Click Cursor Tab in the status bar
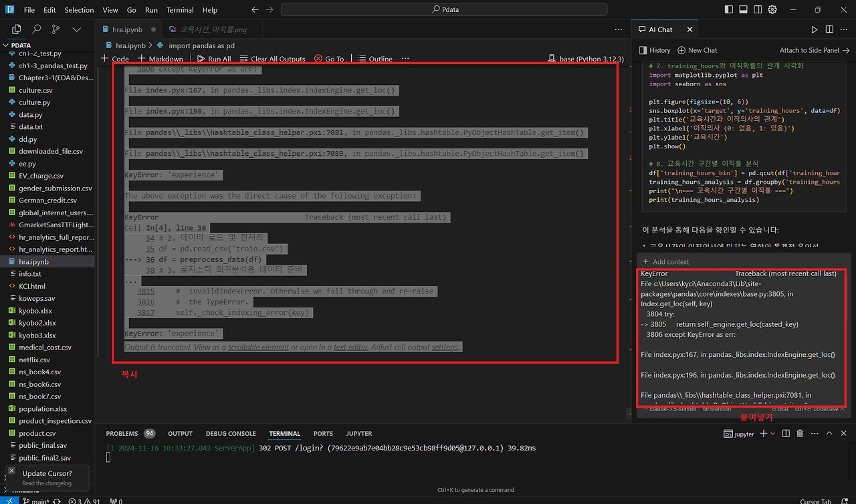This screenshot has height=504, width=856. pyautogui.click(x=816, y=501)
